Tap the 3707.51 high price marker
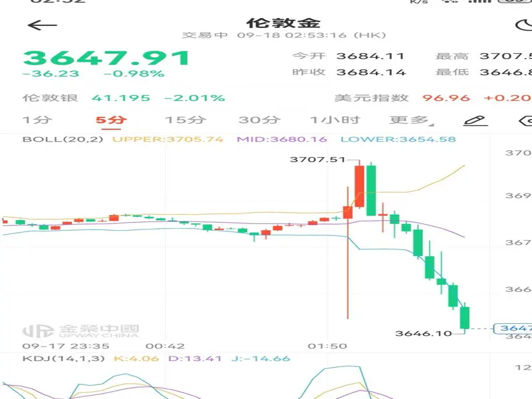Viewport: 532px width, 399px height. 318,160
